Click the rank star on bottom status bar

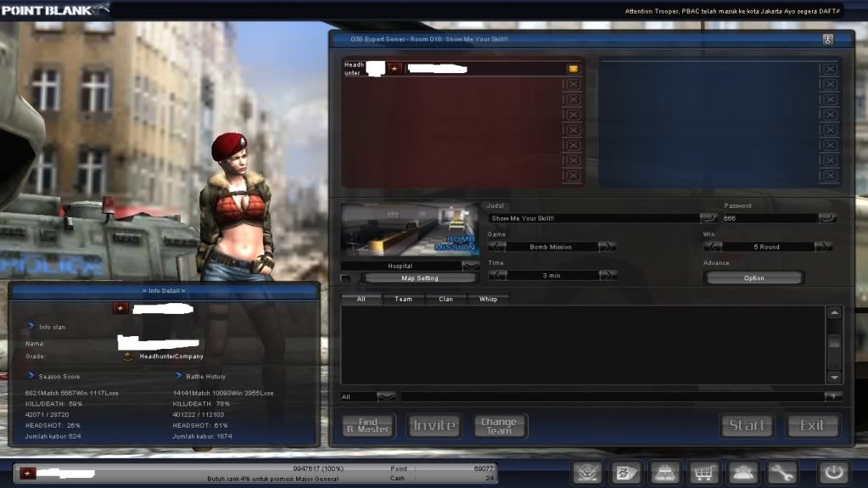click(28, 473)
